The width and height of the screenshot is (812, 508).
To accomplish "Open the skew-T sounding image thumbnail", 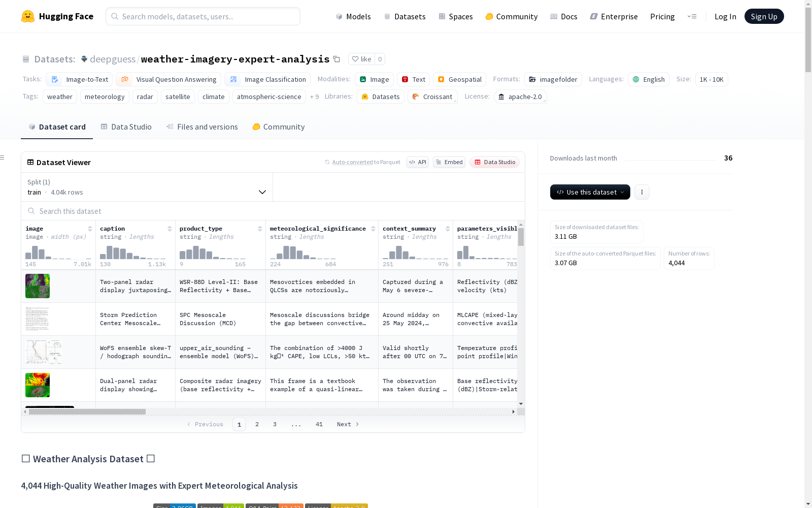I will (x=44, y=352).
